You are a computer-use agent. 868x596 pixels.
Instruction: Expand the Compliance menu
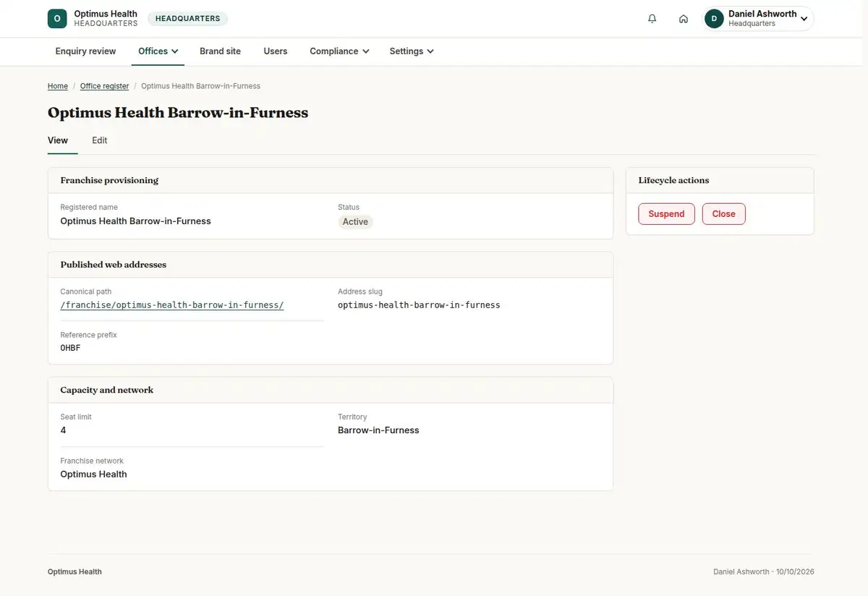(x=339, y=51)
